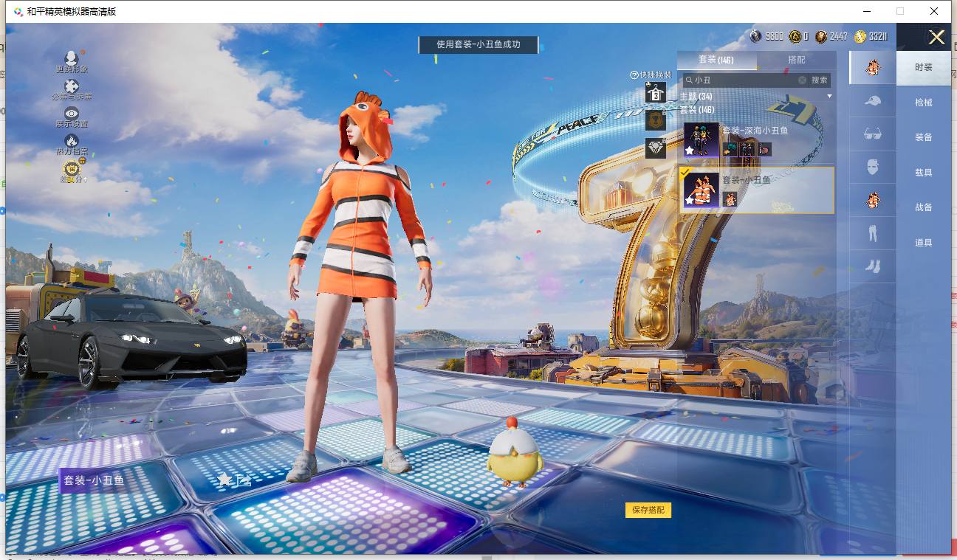The height and width of the screenshot is (560, 957).
Task: Open the 热力档案 flame icon
Action: (x=72, y=140)
